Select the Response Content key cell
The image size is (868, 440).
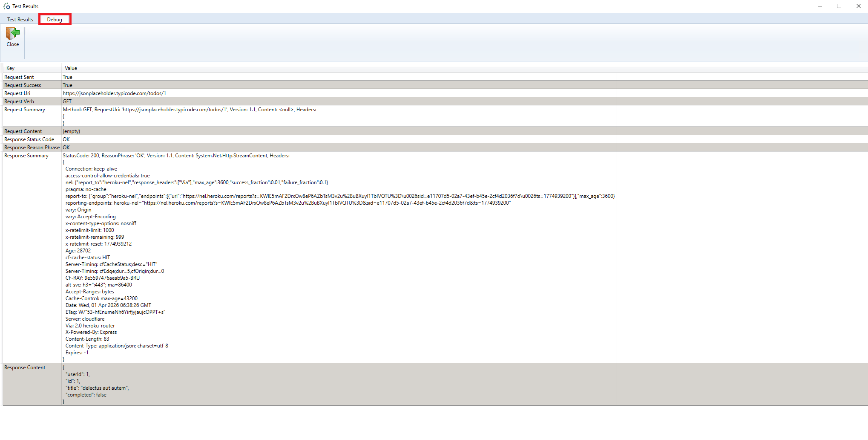coord(32,384)
